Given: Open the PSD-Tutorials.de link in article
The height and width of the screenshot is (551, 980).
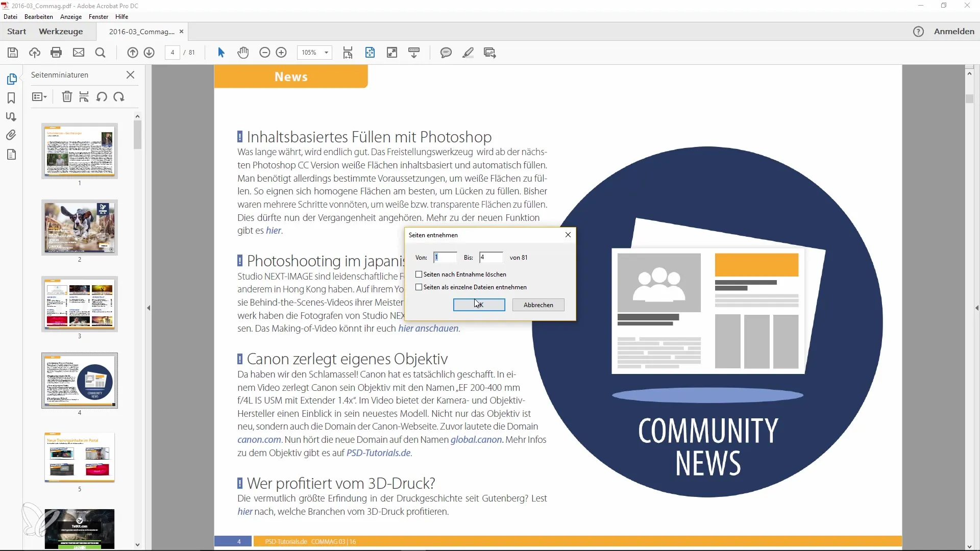Looking at the screenshot, I should [378, 453].
